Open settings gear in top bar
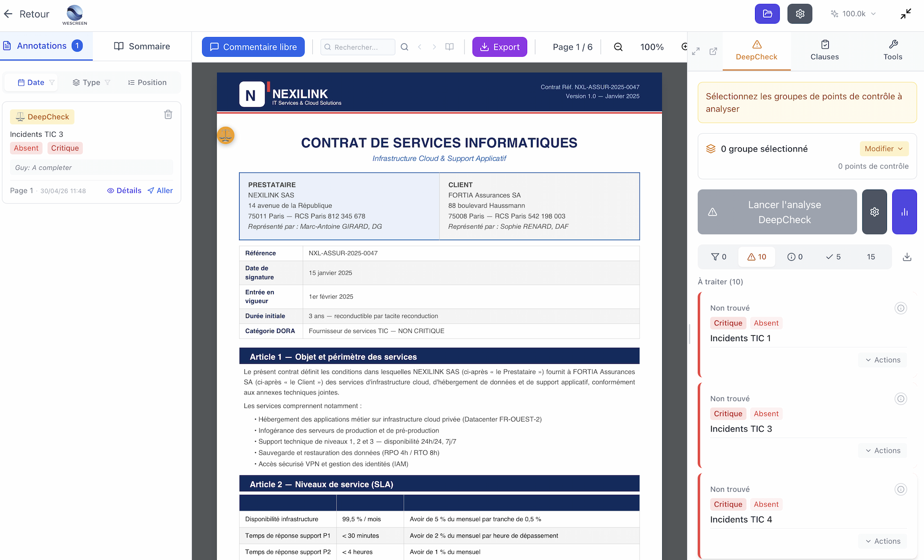This screenshot has height=560, width=924. click(800, 14)
